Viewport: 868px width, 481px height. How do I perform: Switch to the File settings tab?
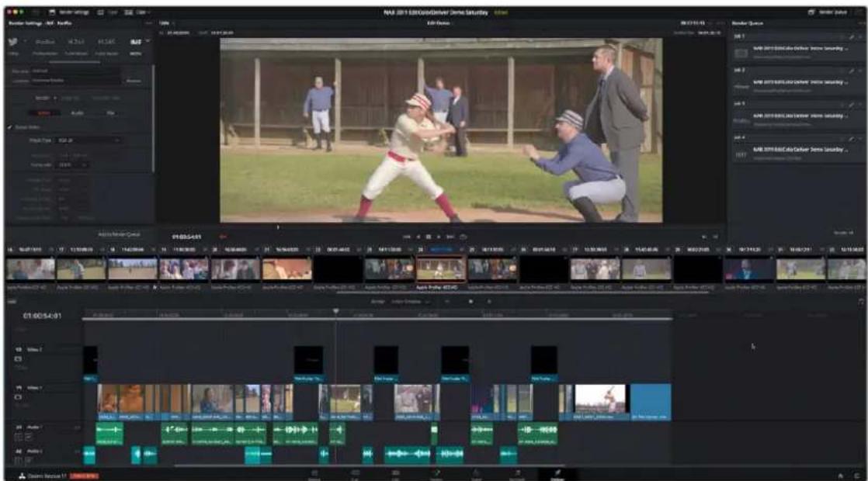point(111,112)
